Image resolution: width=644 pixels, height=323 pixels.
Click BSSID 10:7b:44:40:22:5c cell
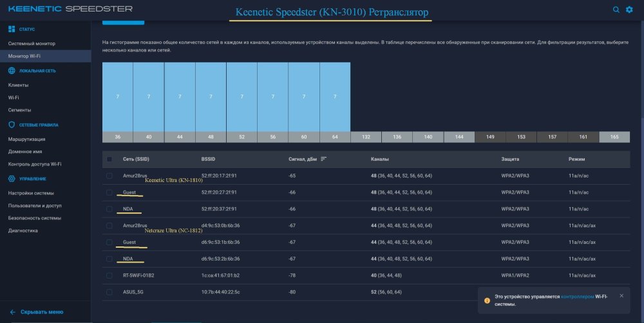point(220,292)
